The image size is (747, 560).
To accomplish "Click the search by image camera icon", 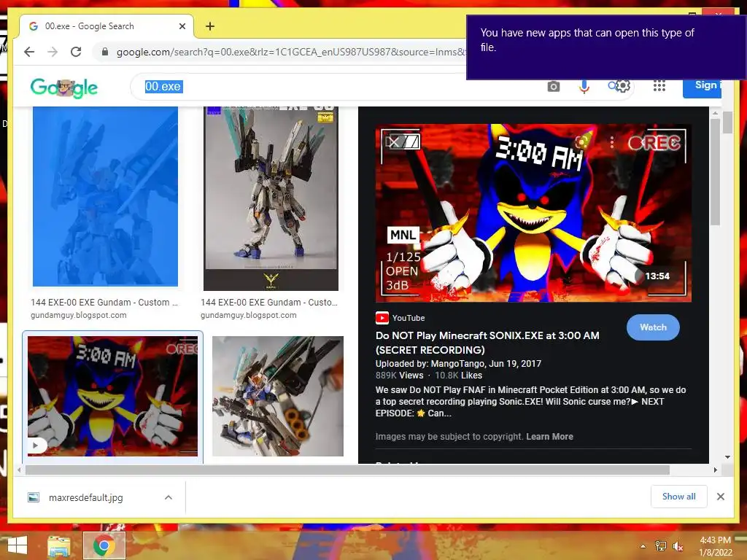I will [553, 87].
